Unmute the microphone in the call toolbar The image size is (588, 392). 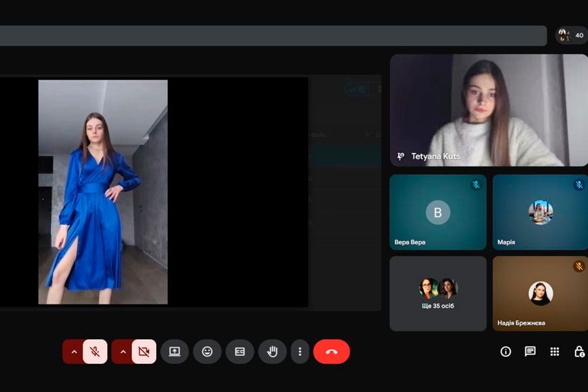(x=95, y=351)
